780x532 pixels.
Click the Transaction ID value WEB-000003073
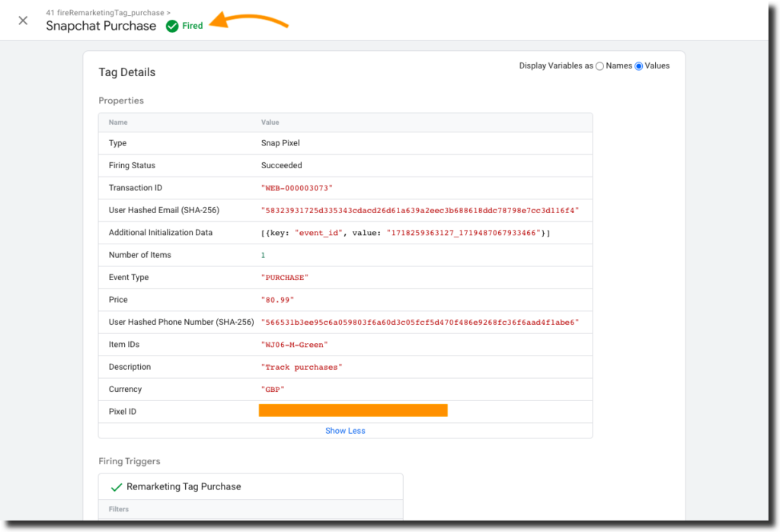(297, 188)
